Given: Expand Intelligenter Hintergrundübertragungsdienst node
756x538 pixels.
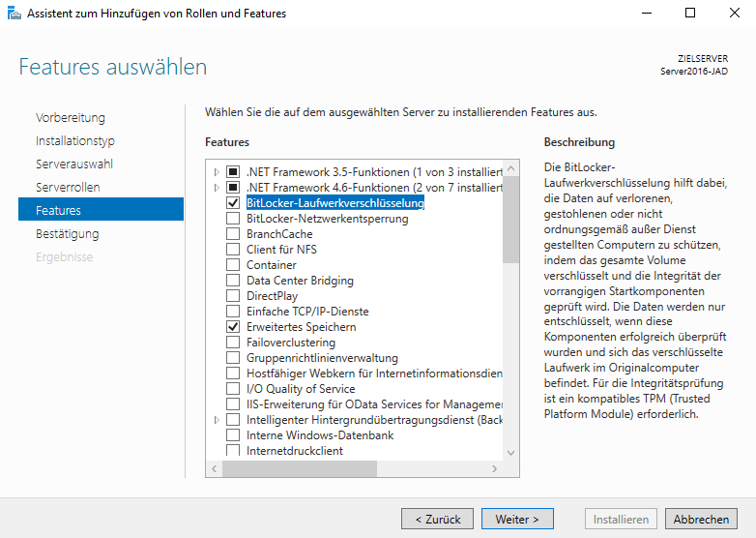Looking at the screenshot, I should [x=216, y=420].
